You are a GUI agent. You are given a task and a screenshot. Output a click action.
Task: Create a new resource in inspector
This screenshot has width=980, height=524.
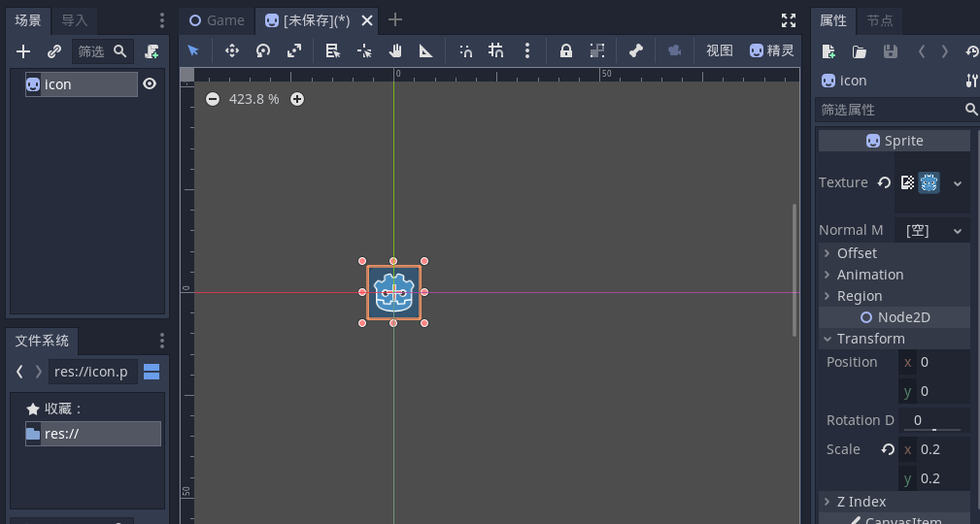pos(828,51)
